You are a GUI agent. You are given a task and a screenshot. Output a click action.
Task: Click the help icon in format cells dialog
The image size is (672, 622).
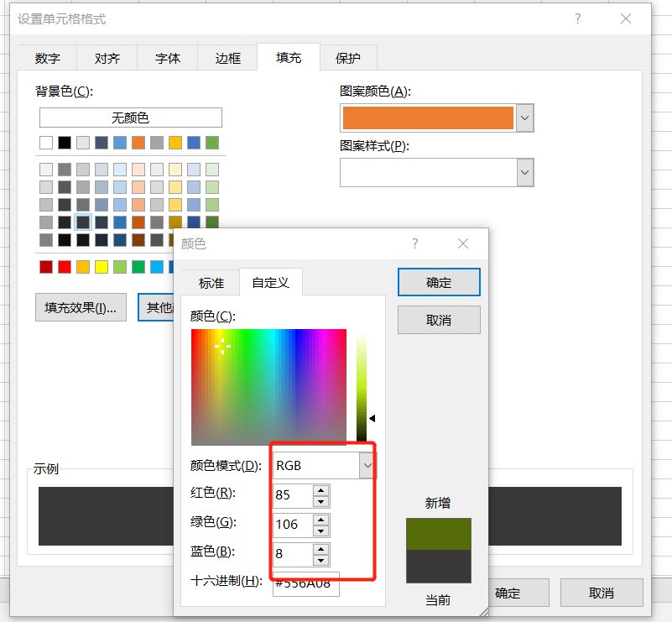(x=578, y=18)
